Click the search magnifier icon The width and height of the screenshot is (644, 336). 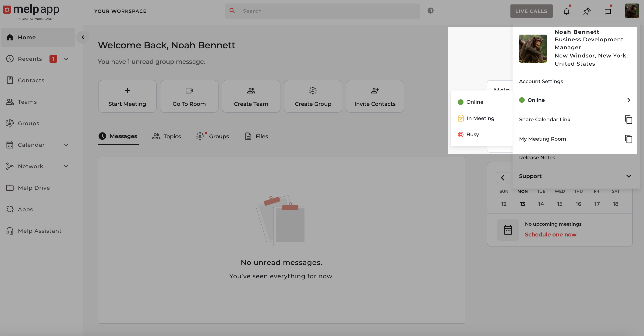click(x=232, y=11)
